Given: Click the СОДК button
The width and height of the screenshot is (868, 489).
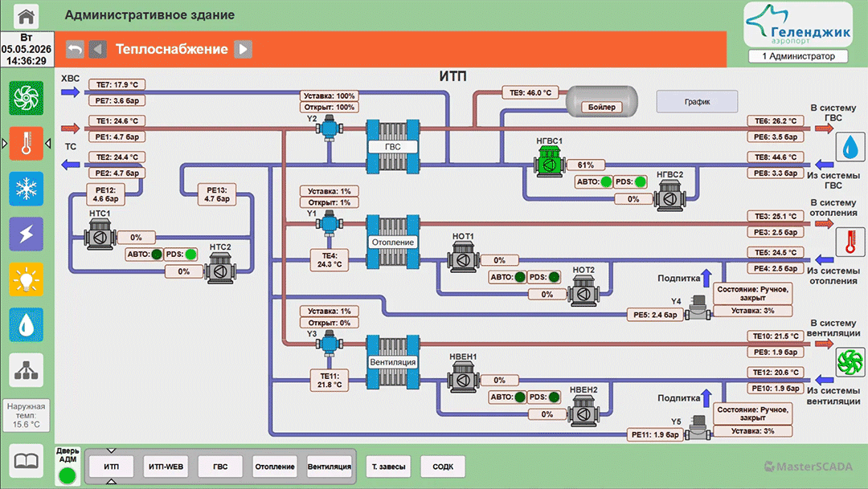Looking at the screenshot, I should click(443, 467).
